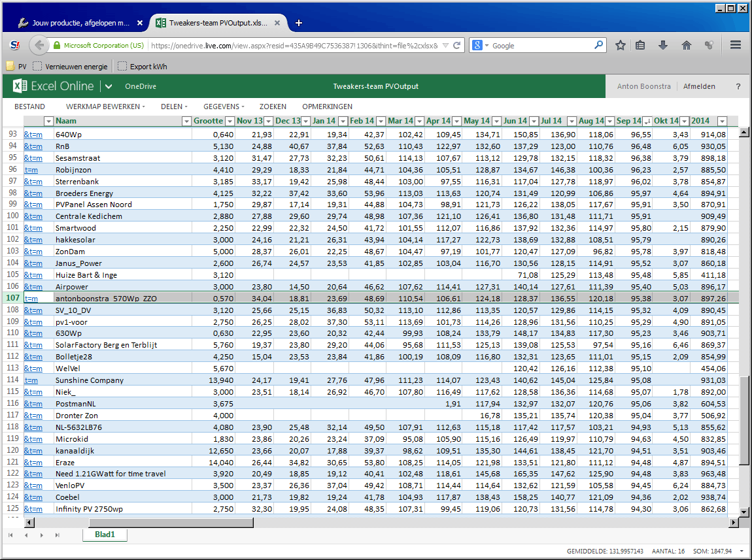The height and width of the screenshot is (560, 752).
Task: Open the Aug 14 column filter dropdown
Action: (x=609, y=121)
